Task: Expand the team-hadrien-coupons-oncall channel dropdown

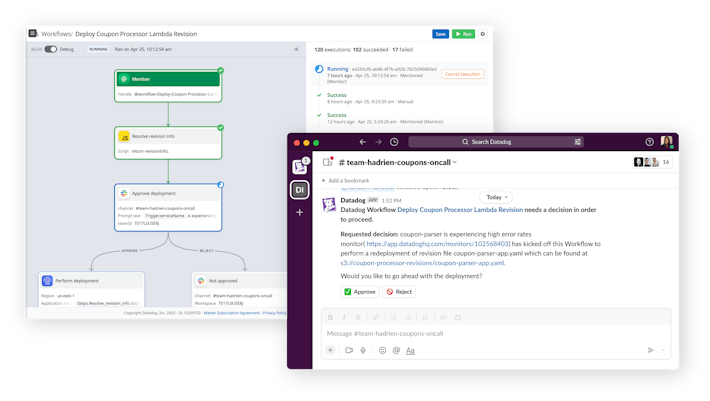Action: (455, 162)
